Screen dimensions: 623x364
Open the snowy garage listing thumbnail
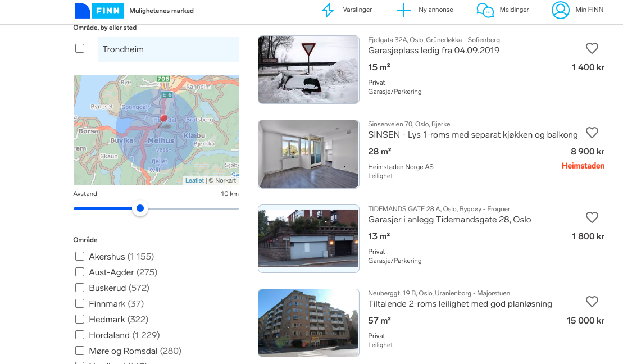[x=308, y=70]
